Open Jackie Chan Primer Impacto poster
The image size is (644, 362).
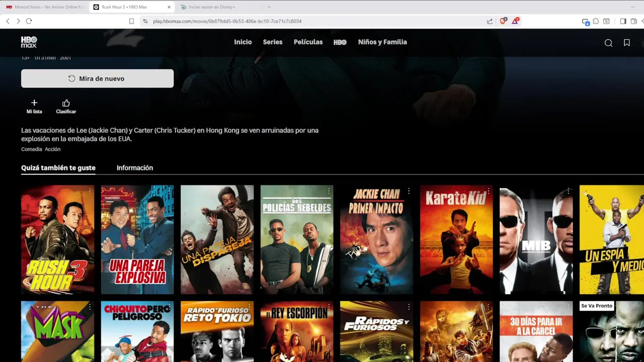pyautogui.click(x=376, y=239)
